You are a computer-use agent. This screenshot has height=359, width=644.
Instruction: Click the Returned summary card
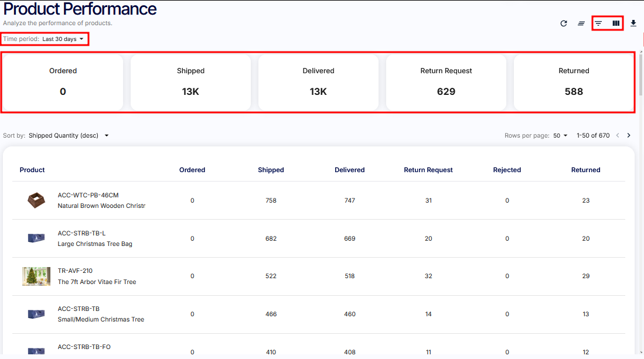pos(574,82)
